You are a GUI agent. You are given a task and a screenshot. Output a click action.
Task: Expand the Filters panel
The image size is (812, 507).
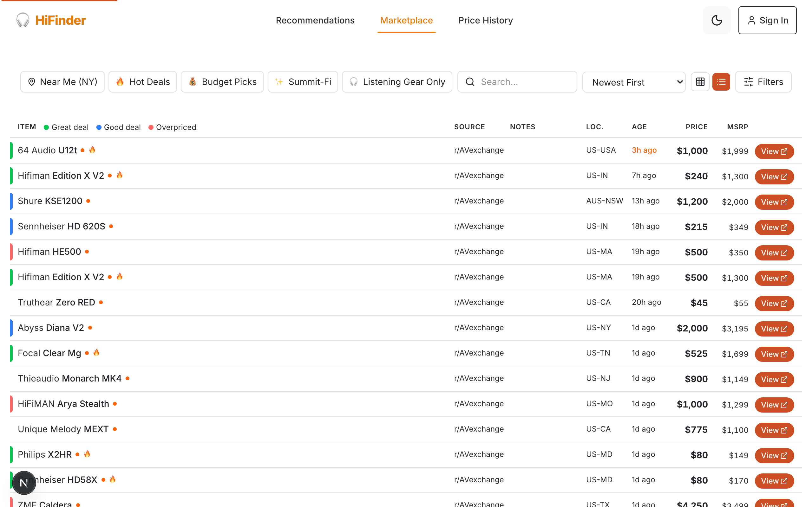pyautogui.click(x=763, y=82)
